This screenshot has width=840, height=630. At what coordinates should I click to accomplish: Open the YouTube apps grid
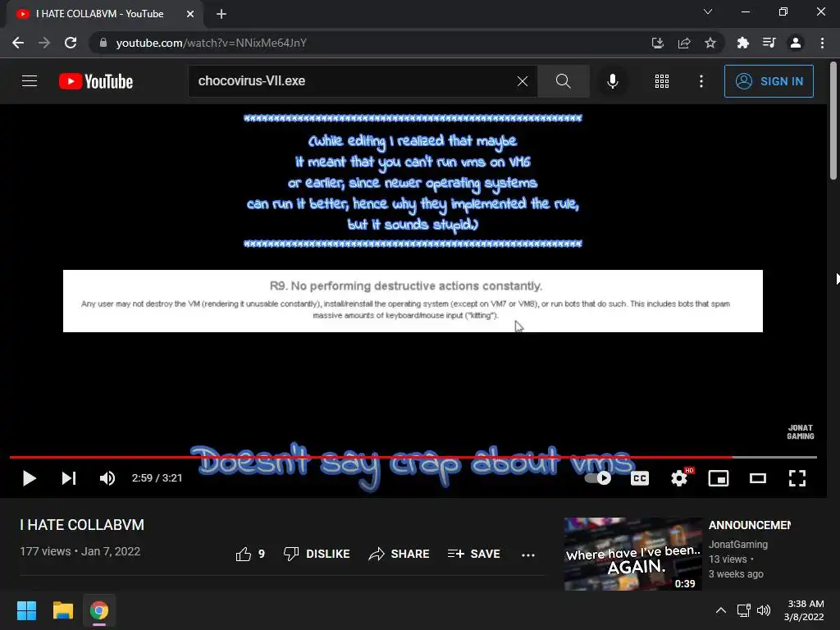point(662,81)
